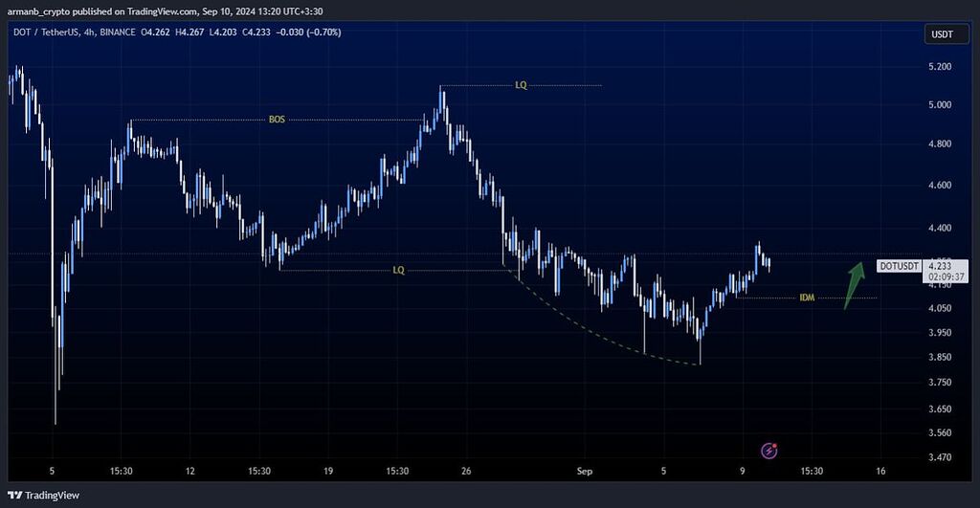The width and height of the screenshot is (980, 508).
Task: Click the 19 date on time axis
Action: tap(328, 472)
